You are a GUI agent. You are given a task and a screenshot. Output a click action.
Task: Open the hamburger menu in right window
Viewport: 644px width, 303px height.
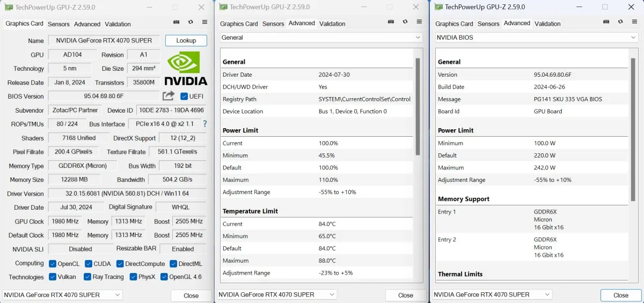[x=634, y=22]
